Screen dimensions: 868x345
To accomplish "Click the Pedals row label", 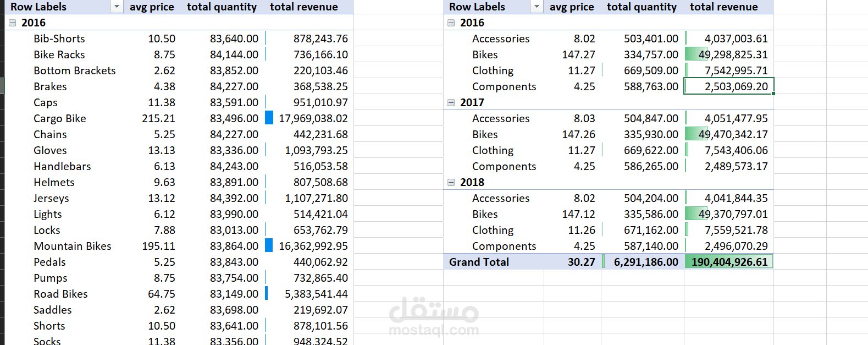I will click(49, 262).
